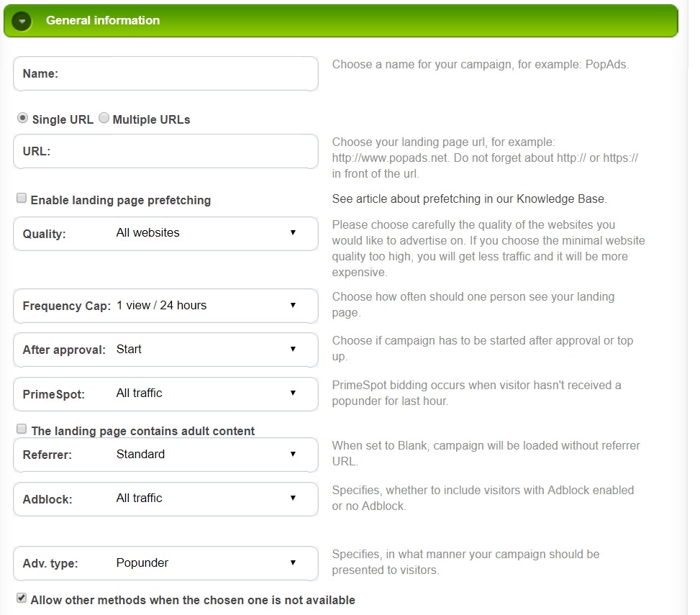Collapse the General information section arrow
The height and width of the screenshot is (615, 700).
pyautogui.click(x=22, y=21)
